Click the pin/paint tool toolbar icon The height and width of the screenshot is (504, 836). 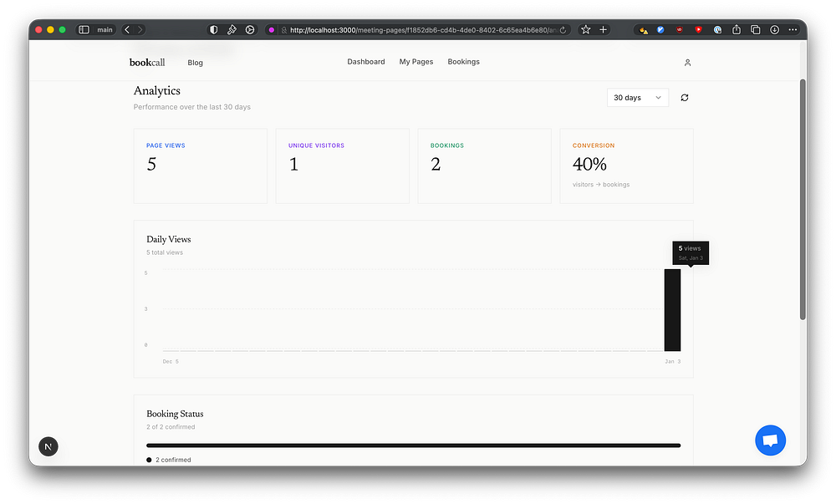[x=232, y=30]
